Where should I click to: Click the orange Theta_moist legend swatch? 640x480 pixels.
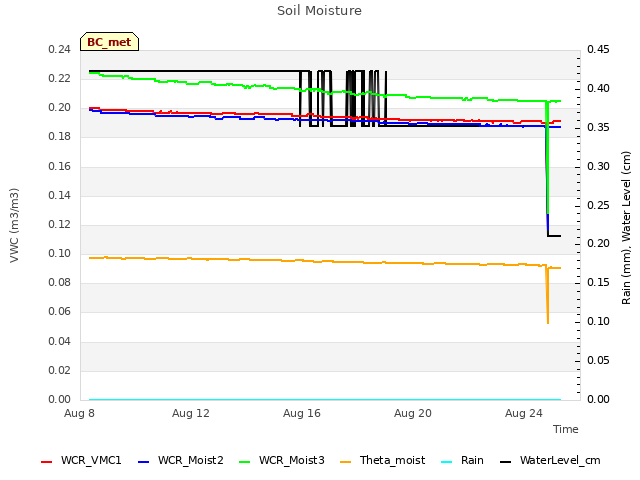[x=345, y=462]
